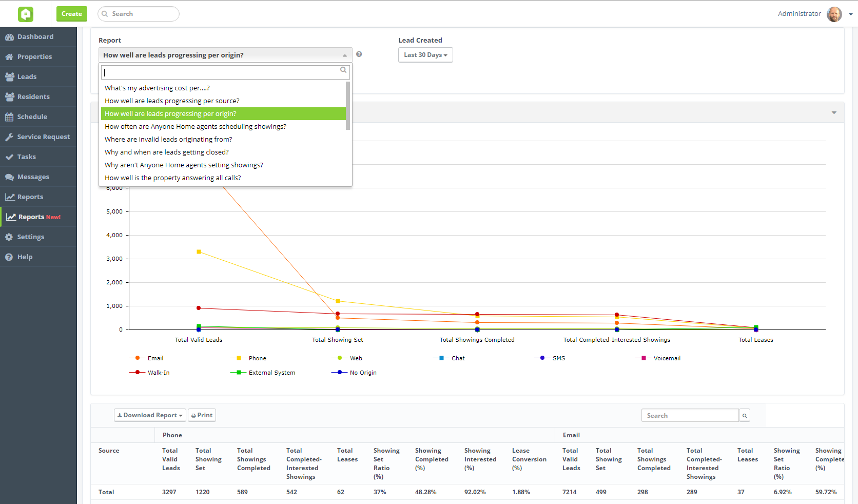Open Residents in the sidebar
858x504 pixels.
[38, 97]
